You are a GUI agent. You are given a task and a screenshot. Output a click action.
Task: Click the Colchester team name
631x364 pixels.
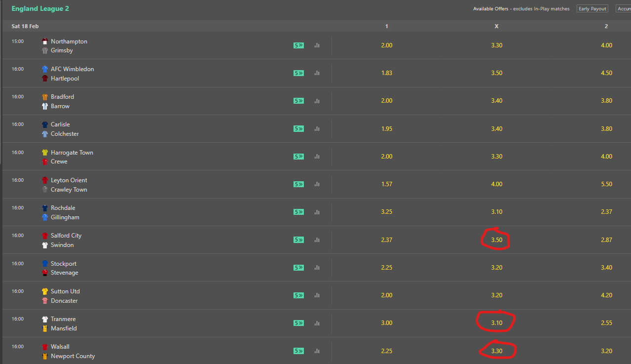[65, 134]
